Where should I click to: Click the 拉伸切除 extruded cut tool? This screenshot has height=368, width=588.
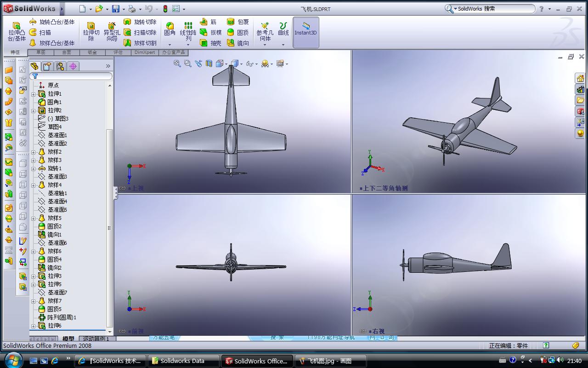[x=91, y=32]
